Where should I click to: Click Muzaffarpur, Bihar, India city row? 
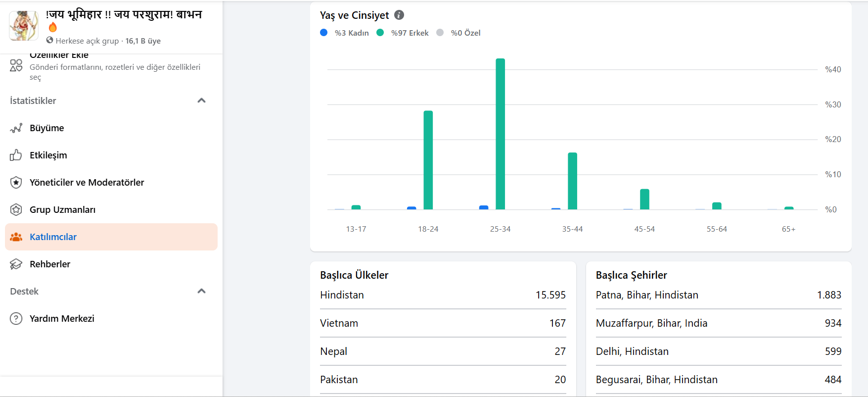point(719,323)
